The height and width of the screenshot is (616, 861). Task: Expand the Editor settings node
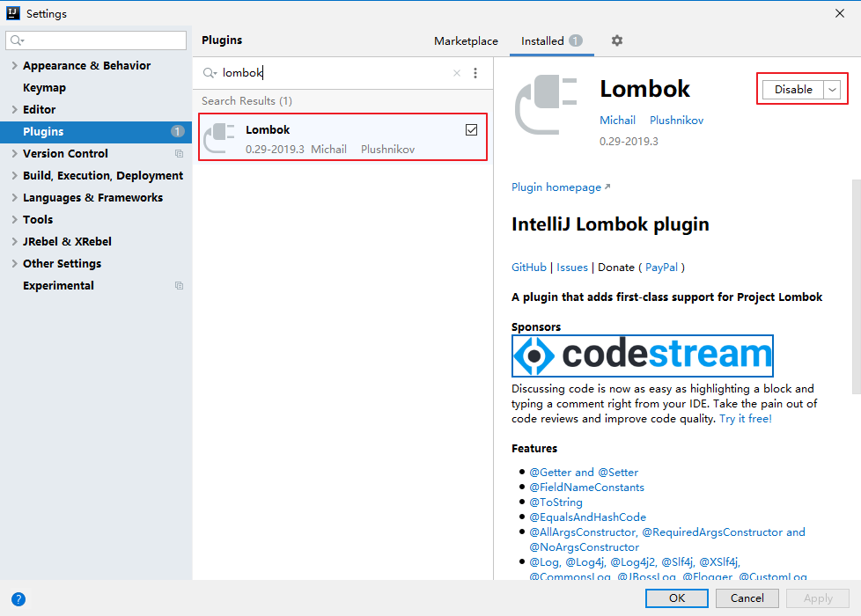(14, 109)
